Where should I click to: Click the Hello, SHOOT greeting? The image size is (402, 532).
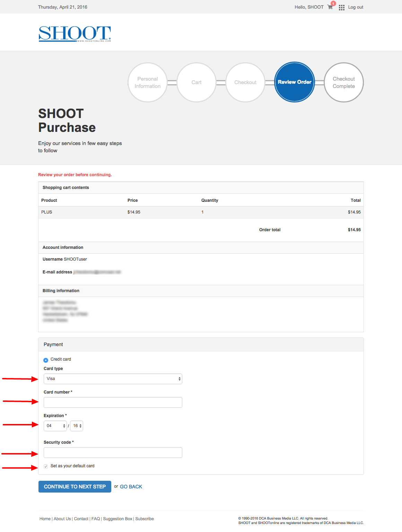pyautogui.click(x=309, y=7)
